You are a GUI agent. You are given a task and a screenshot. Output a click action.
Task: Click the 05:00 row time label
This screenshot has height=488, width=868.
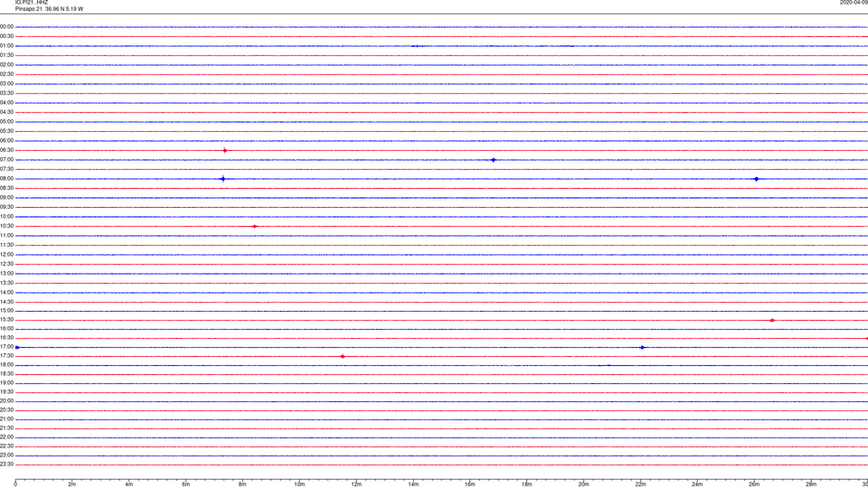pyautogui.click(x=6, y=122)
